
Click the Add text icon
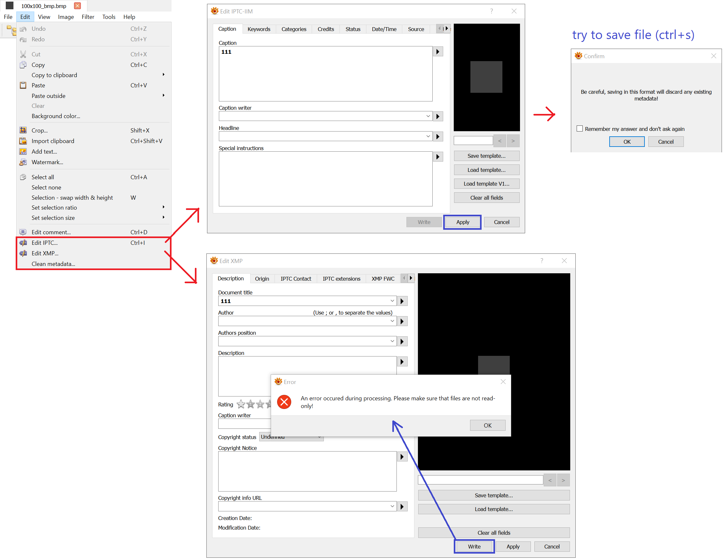click(x=23, y=152)
